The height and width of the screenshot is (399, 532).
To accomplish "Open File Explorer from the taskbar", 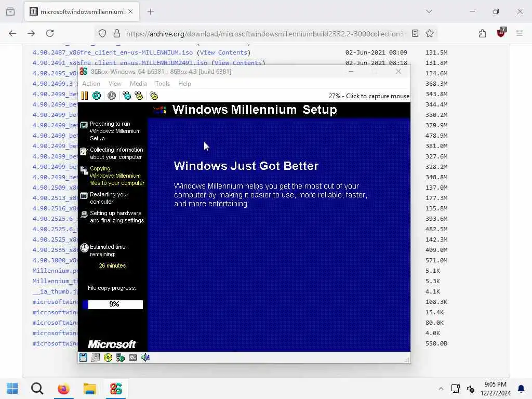I will 90,389.
